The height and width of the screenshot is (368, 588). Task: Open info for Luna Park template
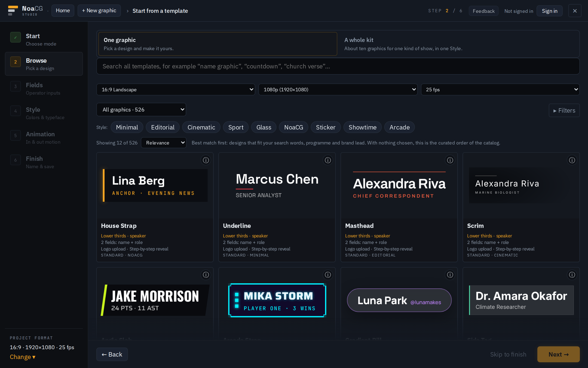click(450, 275)
